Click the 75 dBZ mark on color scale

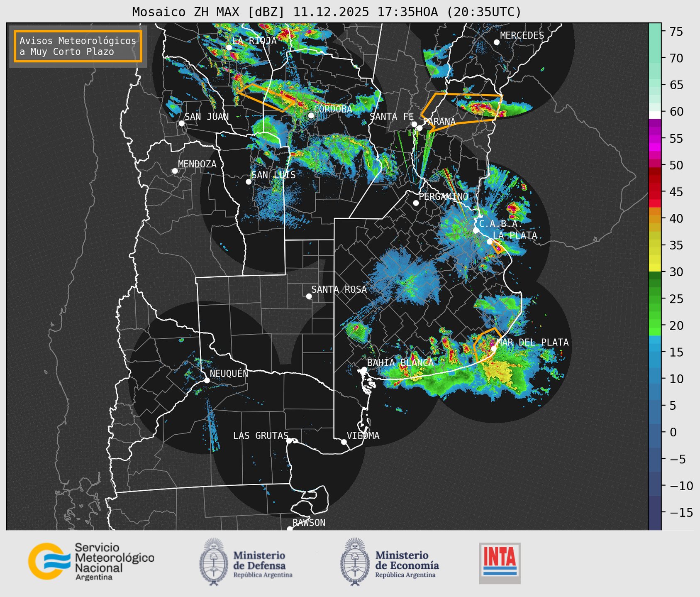coord(676,32)
